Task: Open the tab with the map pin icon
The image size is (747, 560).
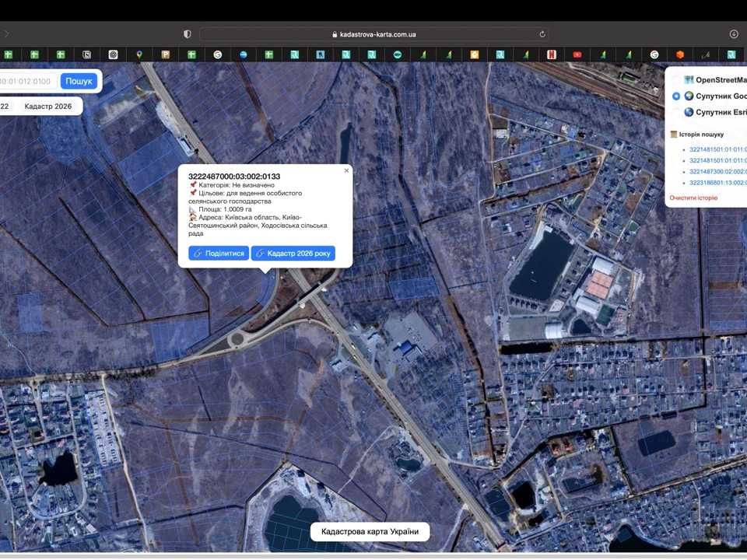Action: [x=139, y=54]
